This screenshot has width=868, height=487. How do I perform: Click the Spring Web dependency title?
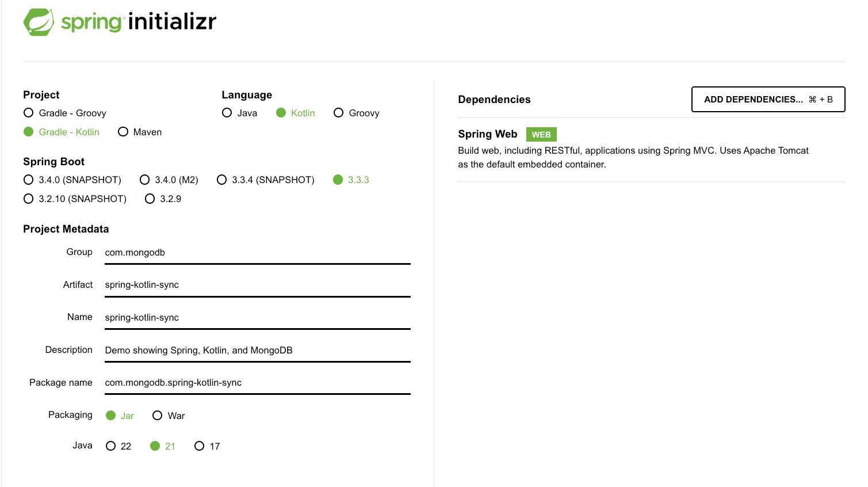click(487, 134)
